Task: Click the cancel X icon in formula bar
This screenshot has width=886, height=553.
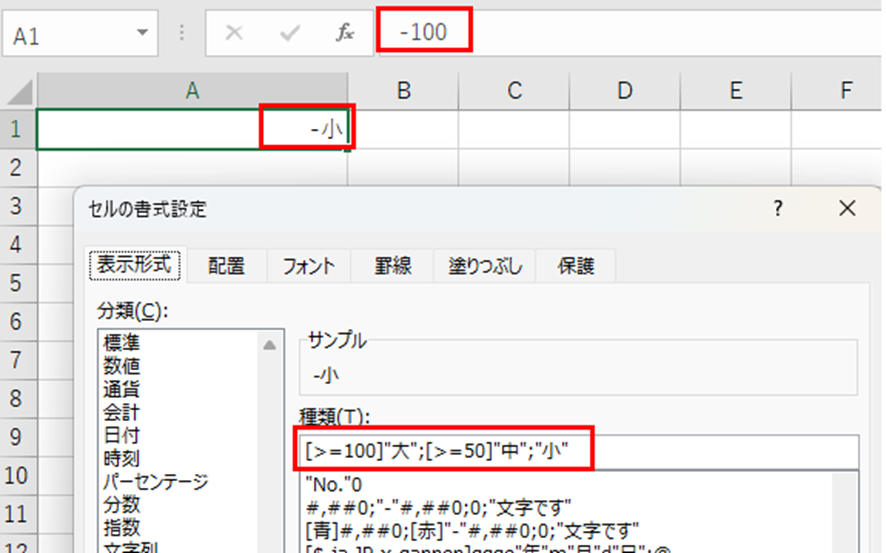Action: 235,33
